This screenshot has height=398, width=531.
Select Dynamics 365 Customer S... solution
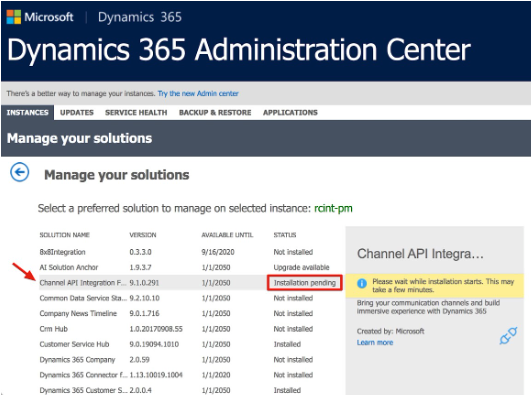pos(191,390)
